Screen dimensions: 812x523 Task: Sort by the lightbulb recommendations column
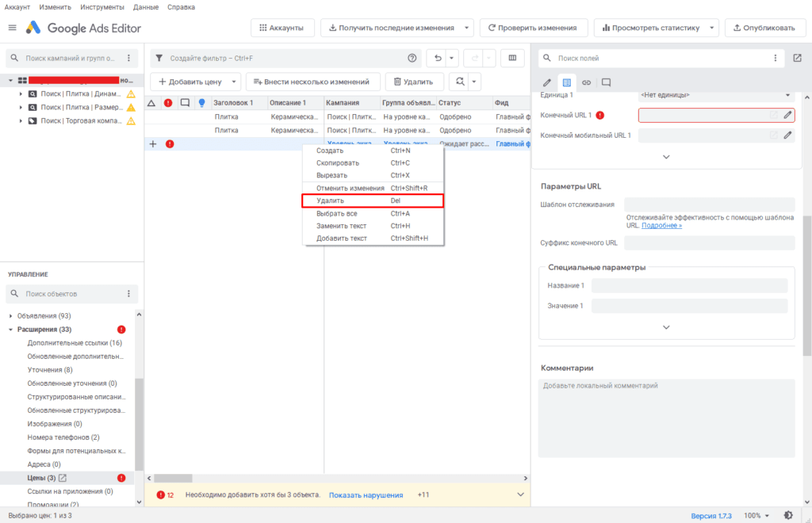click(x=202, y=103)
